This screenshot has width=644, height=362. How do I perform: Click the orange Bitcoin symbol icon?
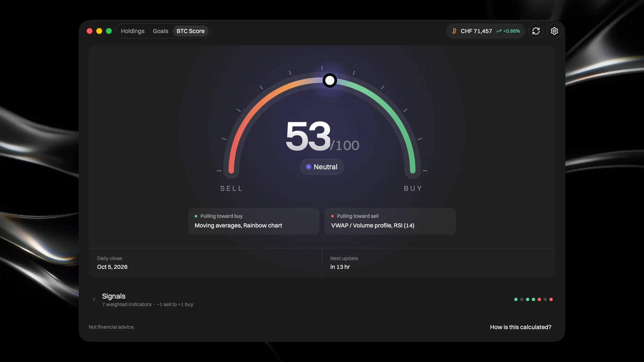tap(454, 31)
